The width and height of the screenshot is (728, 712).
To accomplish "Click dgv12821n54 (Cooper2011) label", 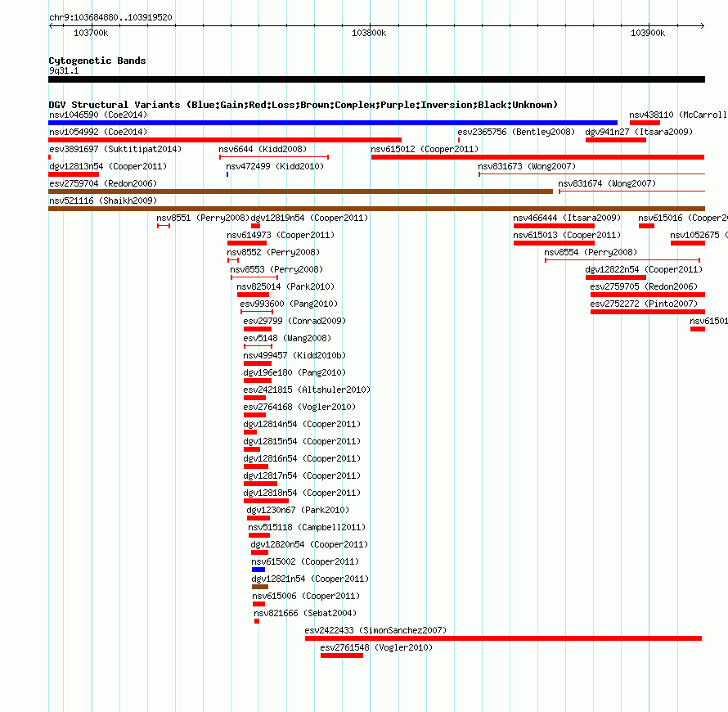I will click(x=310, y=579).
